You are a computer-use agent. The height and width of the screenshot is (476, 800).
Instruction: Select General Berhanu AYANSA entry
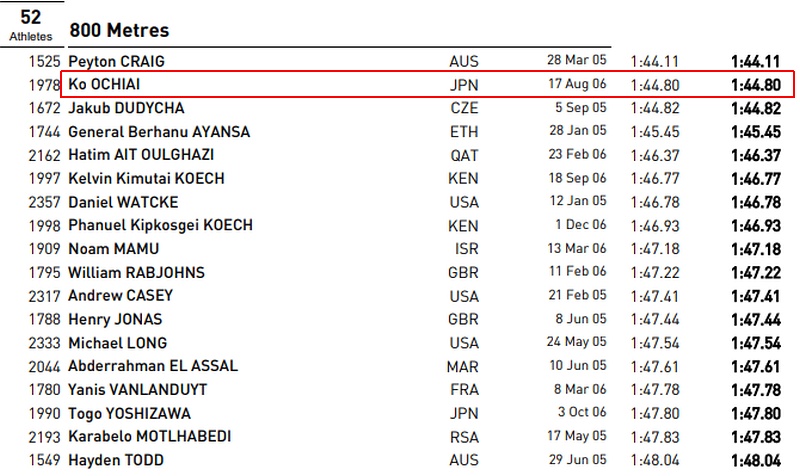coord(159,132)
